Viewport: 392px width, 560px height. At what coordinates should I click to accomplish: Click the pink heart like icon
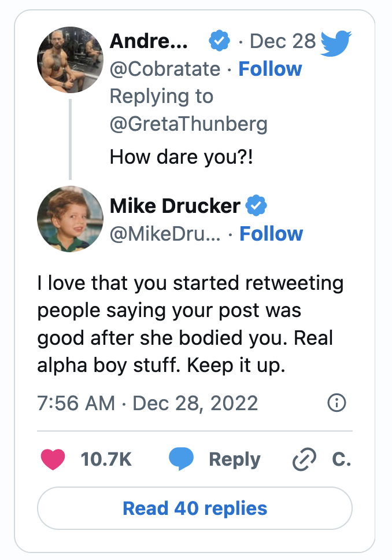click(x=53, y=459)
